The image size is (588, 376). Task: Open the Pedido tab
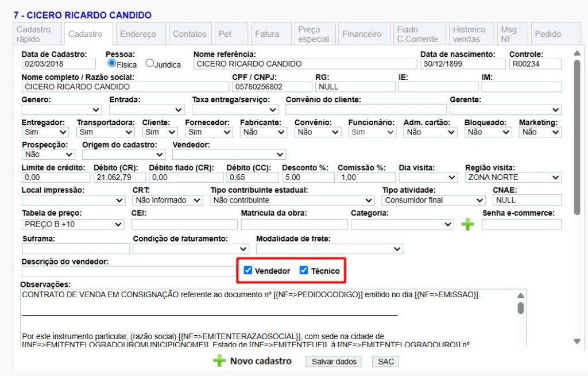pos(556,34)
